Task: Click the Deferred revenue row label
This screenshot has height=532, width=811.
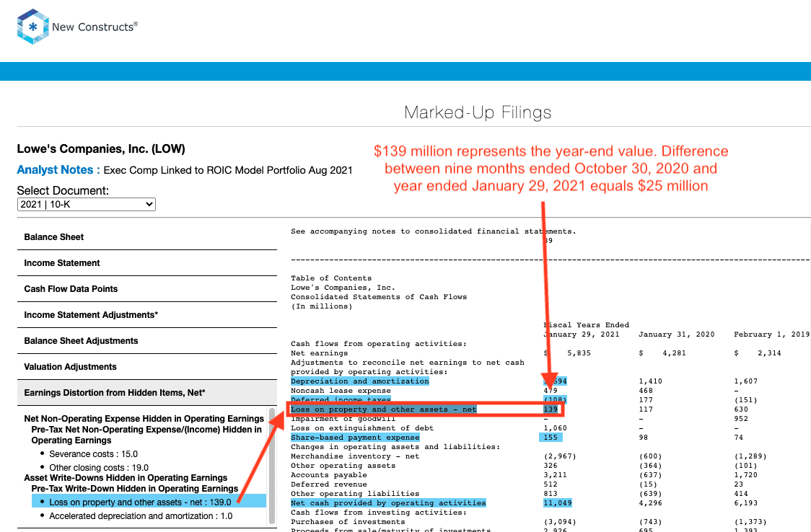Action: point(328,484)
